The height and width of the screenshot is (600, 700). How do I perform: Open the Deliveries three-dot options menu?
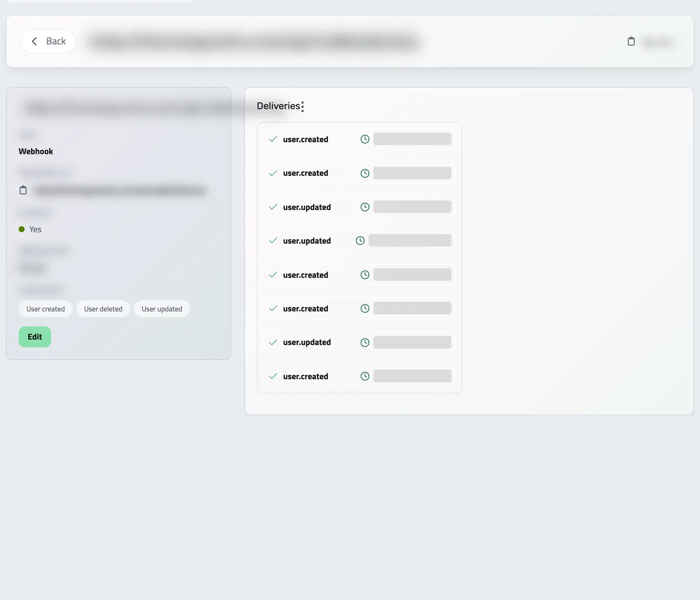pyautogui.click(x=302, y=106)
